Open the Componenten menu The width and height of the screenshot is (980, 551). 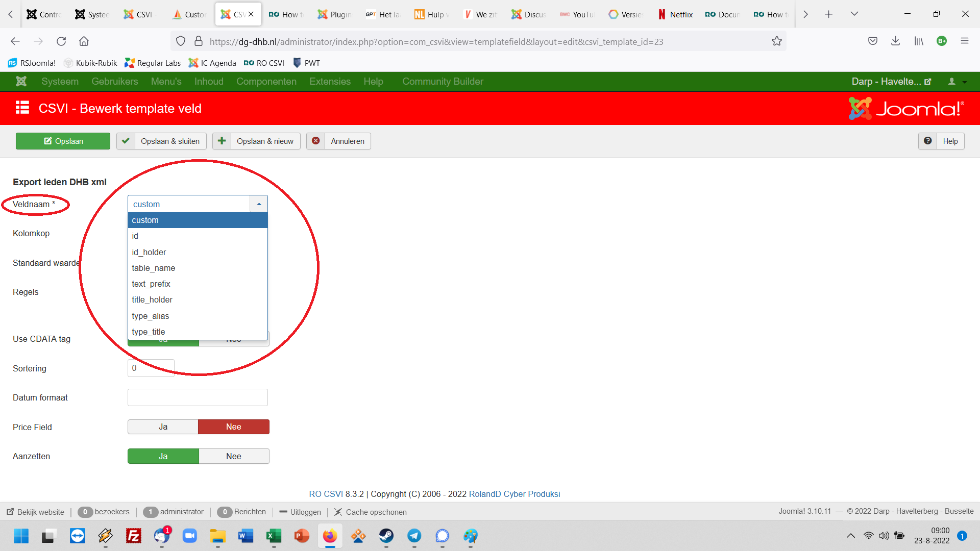click(x=266, y=81)
